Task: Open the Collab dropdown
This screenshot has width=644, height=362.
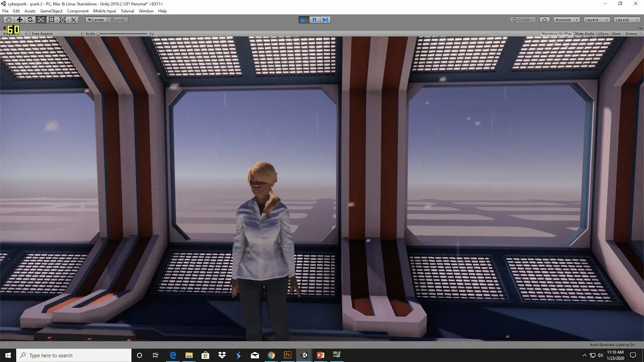Action: [523, 20]
